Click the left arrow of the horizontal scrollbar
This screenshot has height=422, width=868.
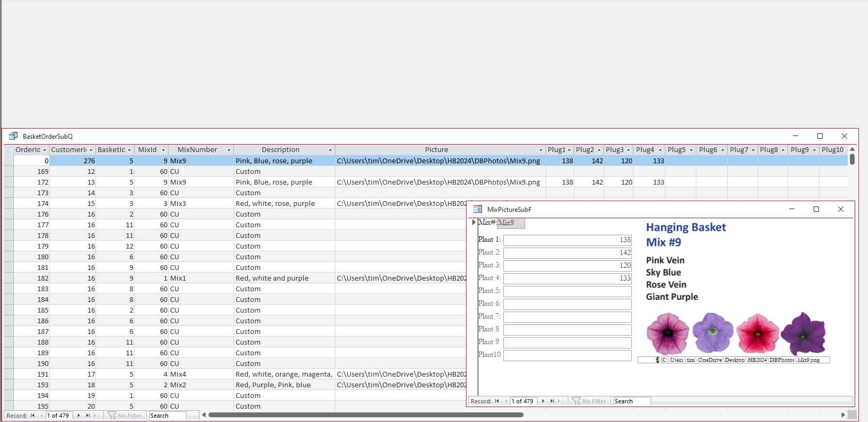204,415
